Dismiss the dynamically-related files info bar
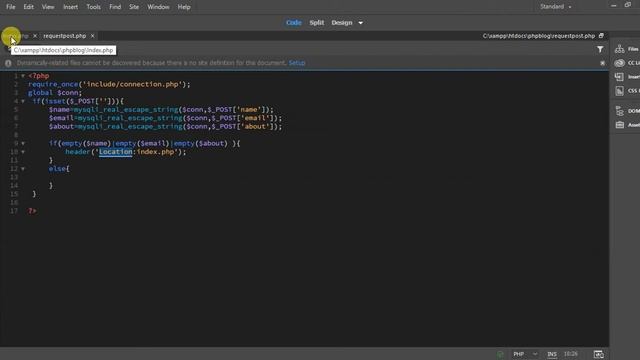Screen dimensions: 640x360 (602, 63)
